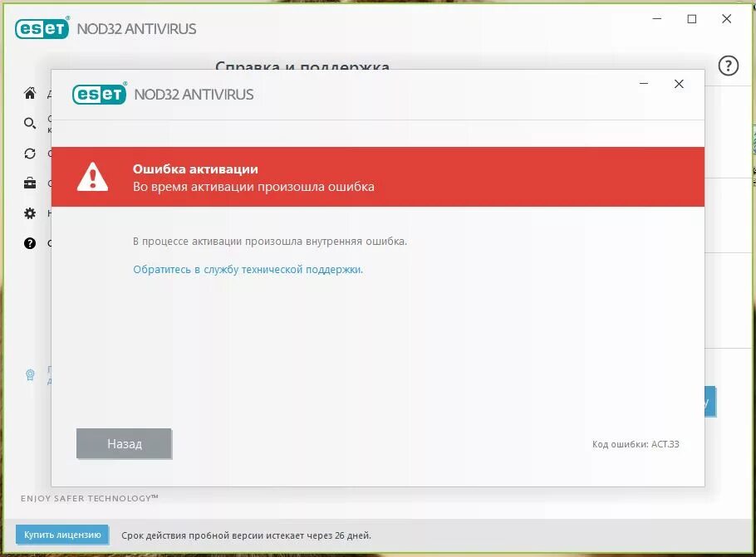Screen dimensions: 756x557
Task: Click the ESET logo in the activation dialog
Action: (x=100, y=94)
